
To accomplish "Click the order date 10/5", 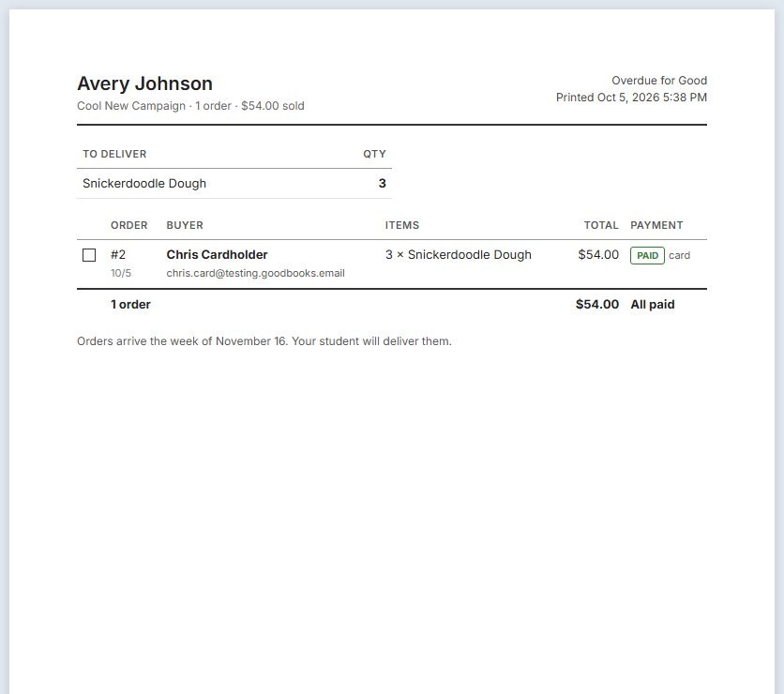I will (121, 273).
